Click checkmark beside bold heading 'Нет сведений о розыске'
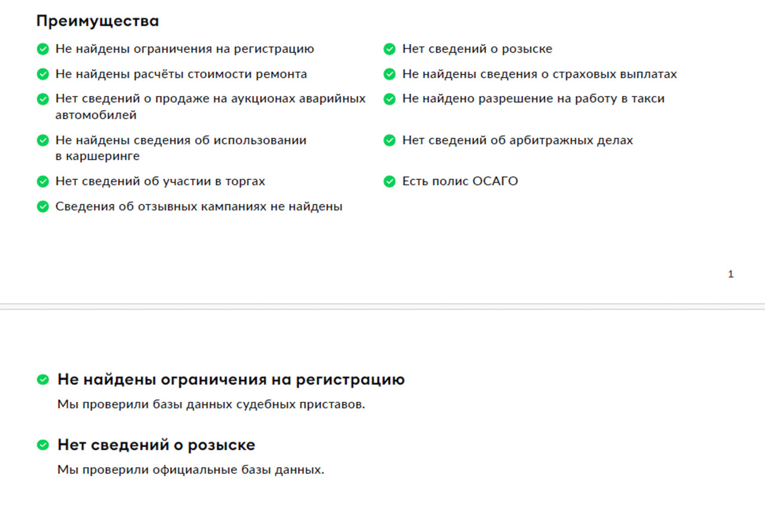The width and height of the screenshot is (765, 532). pos(42,445)
